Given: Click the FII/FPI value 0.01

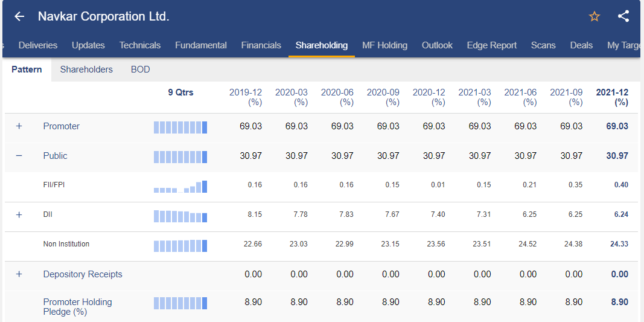Looking at the screenshot, I should click(x=438, y=185).
